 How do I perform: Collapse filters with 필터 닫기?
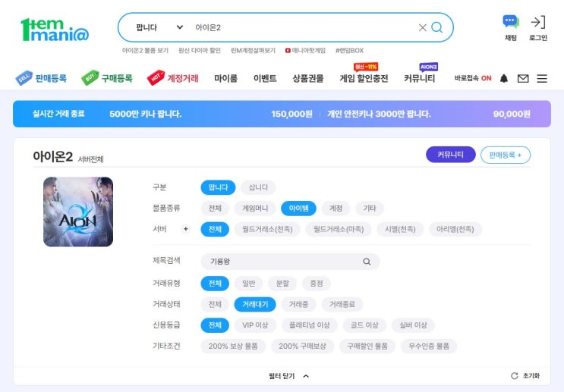[289, 376]
